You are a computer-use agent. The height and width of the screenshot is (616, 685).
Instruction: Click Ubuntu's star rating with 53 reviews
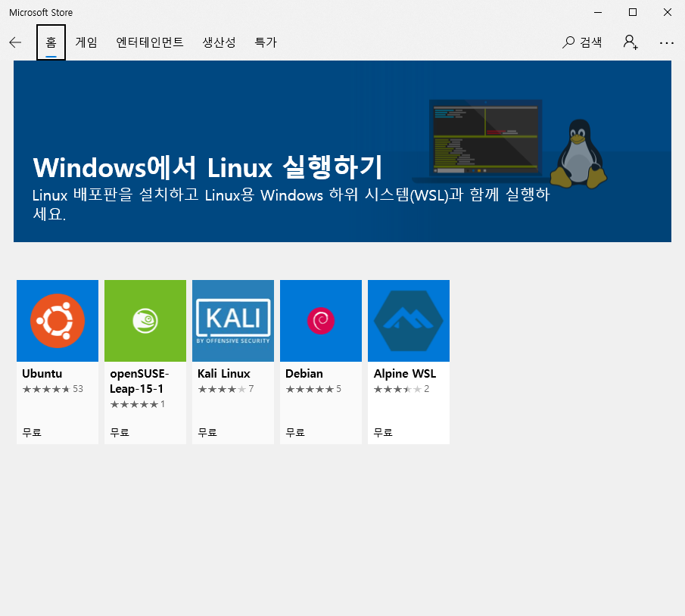pos(52,389)
